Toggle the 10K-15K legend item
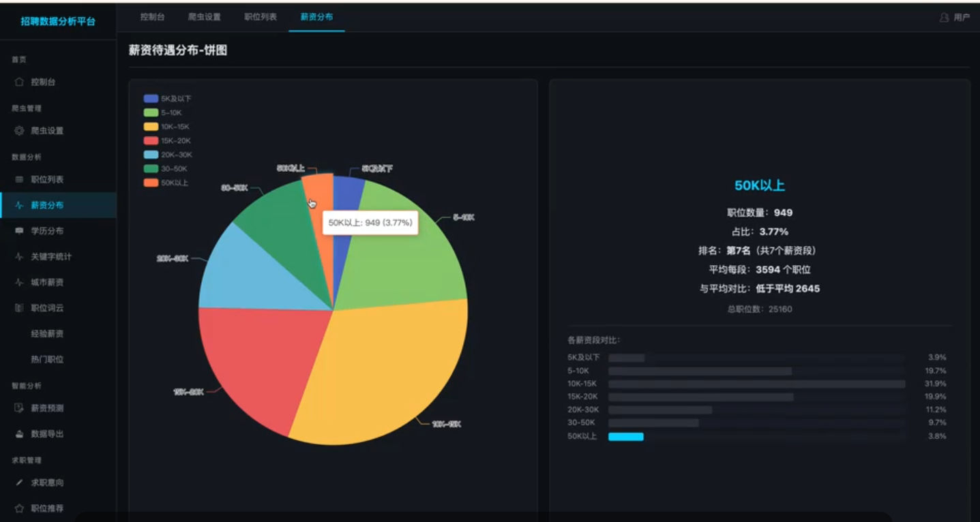Image resolution: width=980 pixels, height=522 pixels. click(166, 127)
